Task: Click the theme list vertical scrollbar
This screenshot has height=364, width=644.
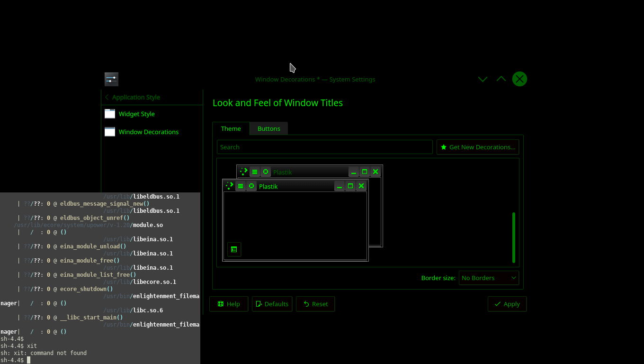Action: [x=513, y=237]
